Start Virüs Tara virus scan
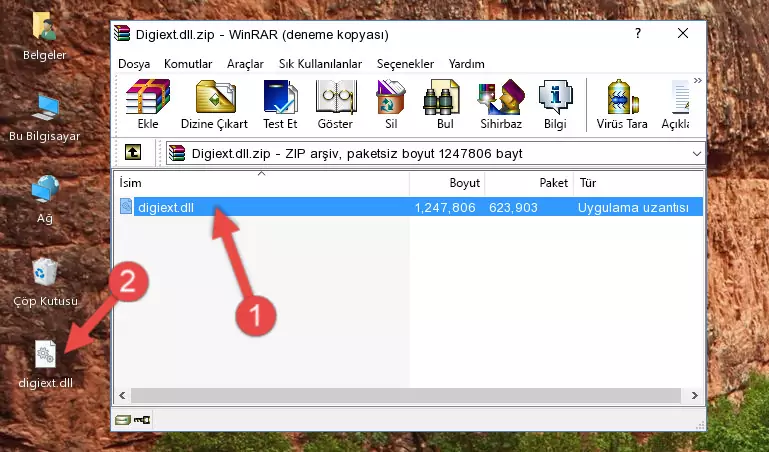 coord(622,104)
